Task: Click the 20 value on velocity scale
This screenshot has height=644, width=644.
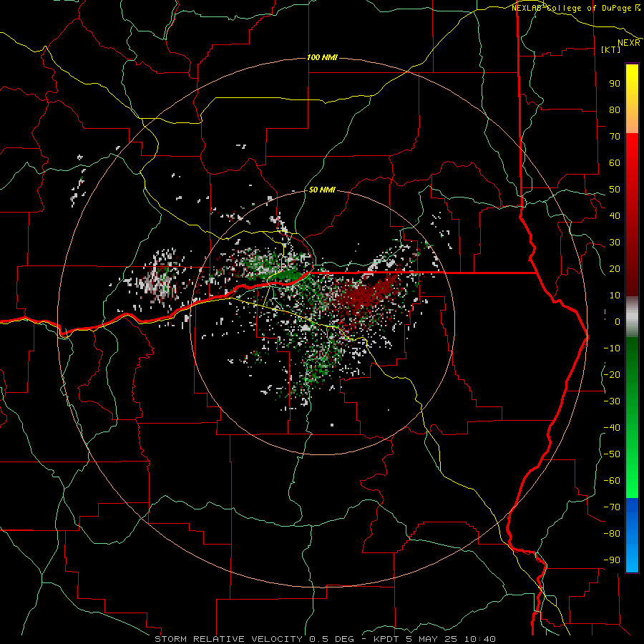Action: pos(615,268)
